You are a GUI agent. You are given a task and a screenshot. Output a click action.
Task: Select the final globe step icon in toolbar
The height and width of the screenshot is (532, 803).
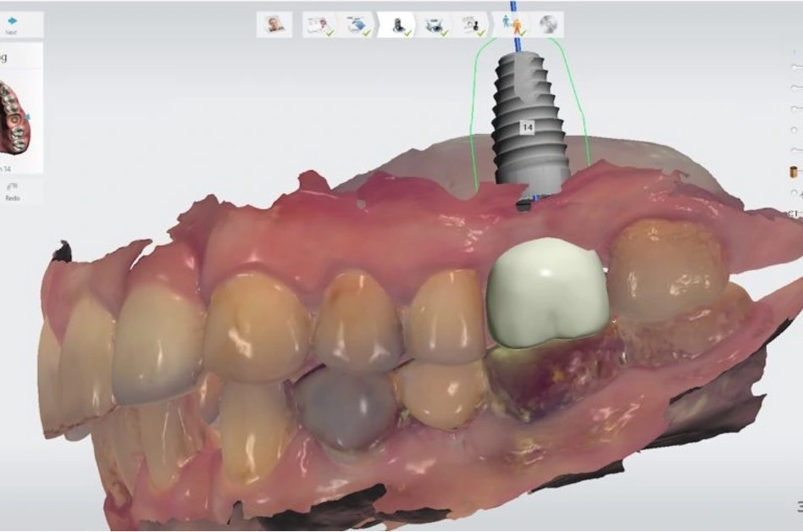(550, 23)
